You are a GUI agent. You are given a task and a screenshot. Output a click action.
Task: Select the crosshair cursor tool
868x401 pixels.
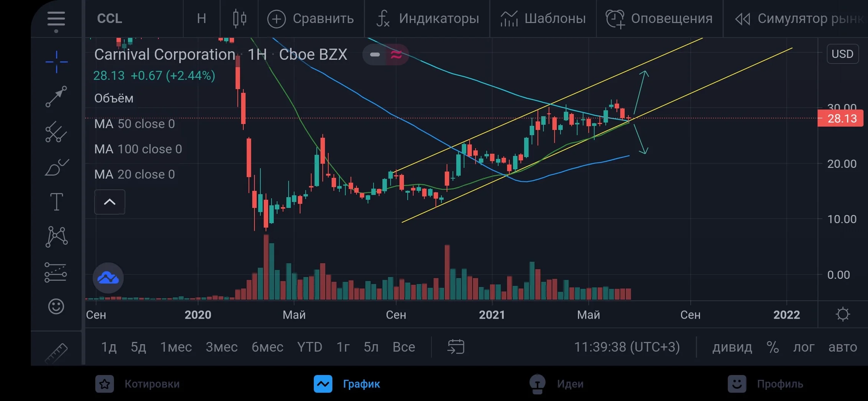(56, 62)
